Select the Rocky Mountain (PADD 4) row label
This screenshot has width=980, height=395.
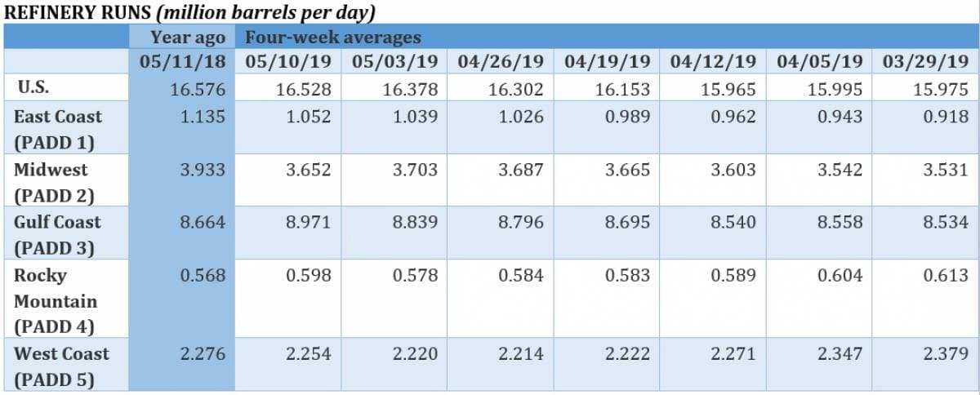56,300
